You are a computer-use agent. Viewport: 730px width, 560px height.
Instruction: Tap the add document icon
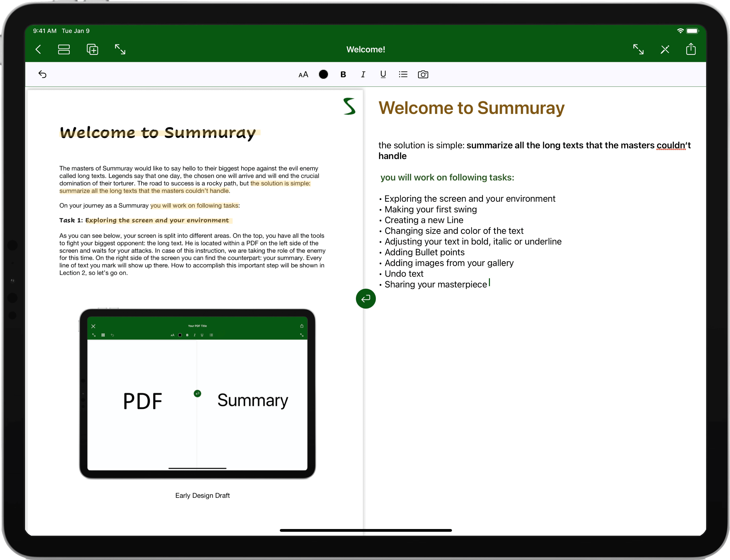point(92,49)
